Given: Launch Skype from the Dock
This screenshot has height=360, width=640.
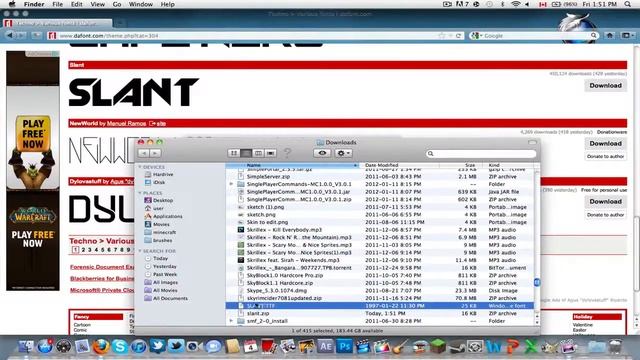Looking at the screenshot, I should [x=120, y=347].
